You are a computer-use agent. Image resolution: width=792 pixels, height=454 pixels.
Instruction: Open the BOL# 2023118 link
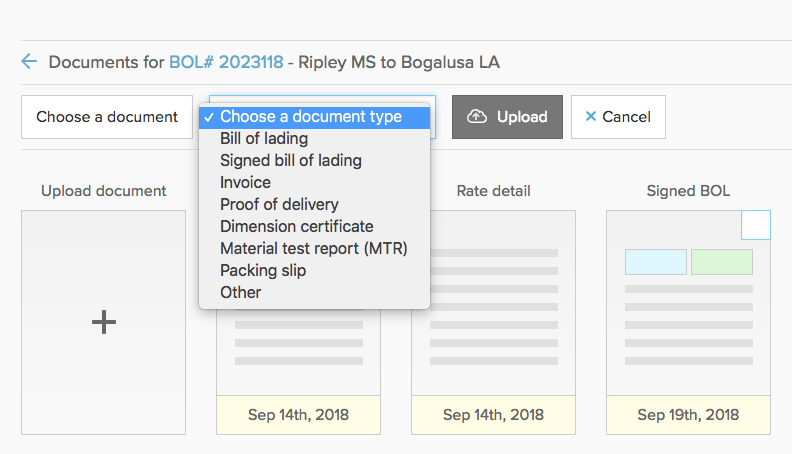click(x=226, y=62)
